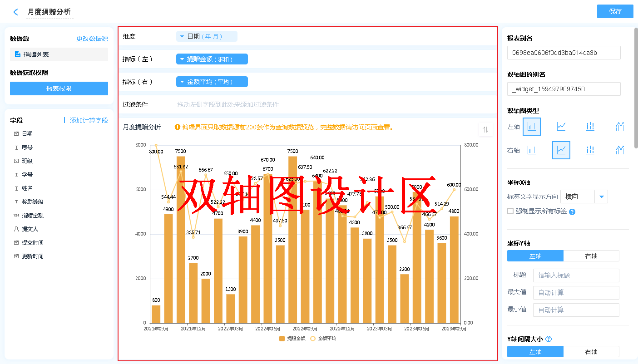This screenshot has height=364, width=638.
Task: Switch 坐标Y轴 to the 右轴 tab
Action: pyautogui.click(x=591, y=256)
